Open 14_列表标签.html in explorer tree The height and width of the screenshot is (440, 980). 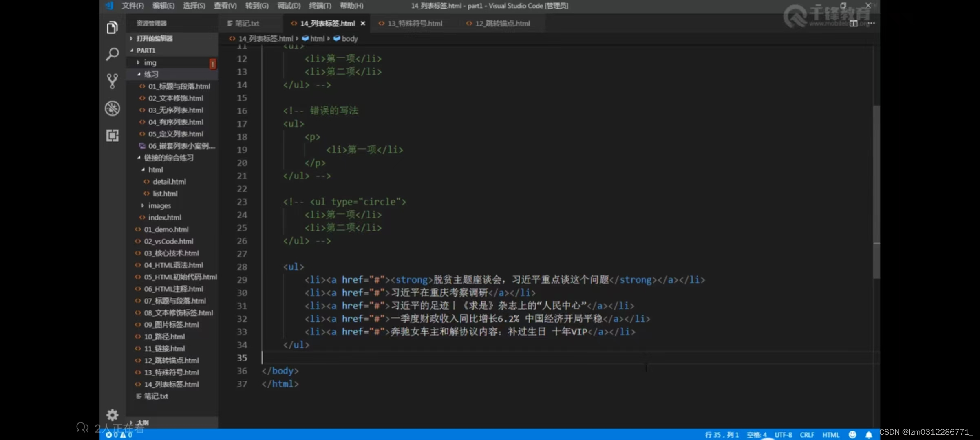click(172, 384)
